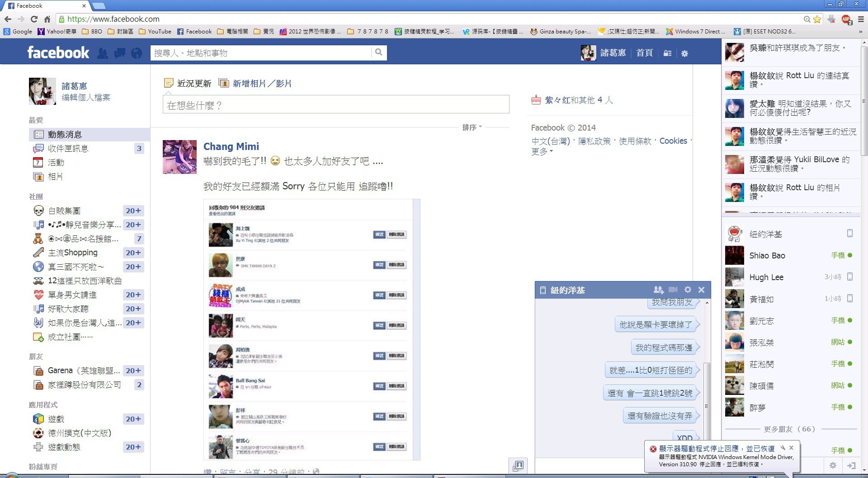Open account settings gear in header
The image size is (868, 478).
point(684,53)
